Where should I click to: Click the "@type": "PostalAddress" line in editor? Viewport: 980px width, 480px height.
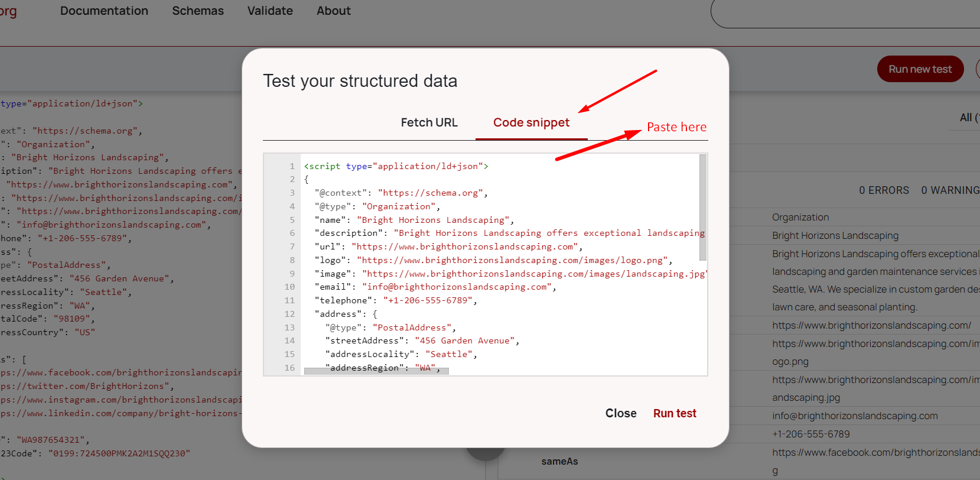(x=390, y=327)
